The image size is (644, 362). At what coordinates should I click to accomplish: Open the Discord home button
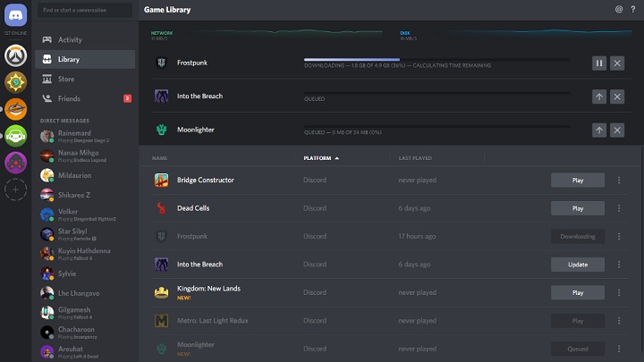pos(15,15)
